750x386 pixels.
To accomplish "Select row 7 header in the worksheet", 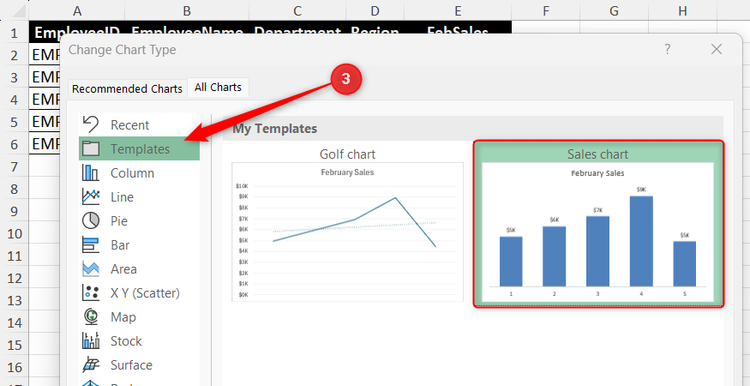I will [14, 167].
